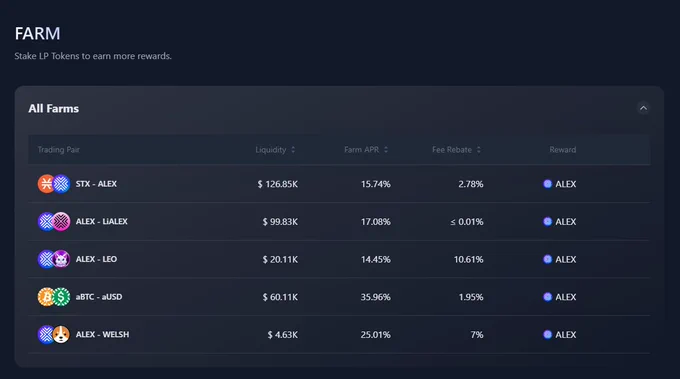Image resolution: width=680 pixels, height=379 pixels.
Task: Click the STX token icon in STX - ALEX row
Action: pos(46,184)
